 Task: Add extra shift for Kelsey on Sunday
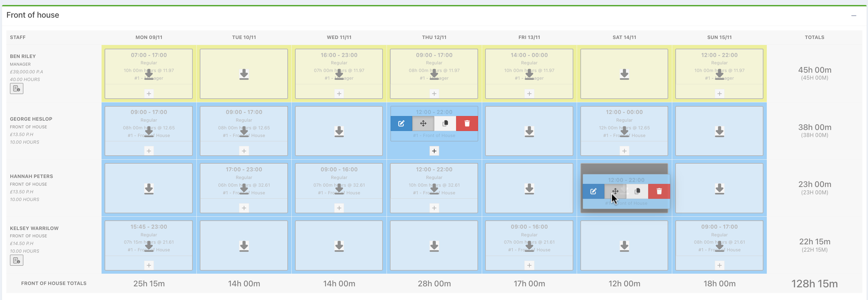coord(720,265)
